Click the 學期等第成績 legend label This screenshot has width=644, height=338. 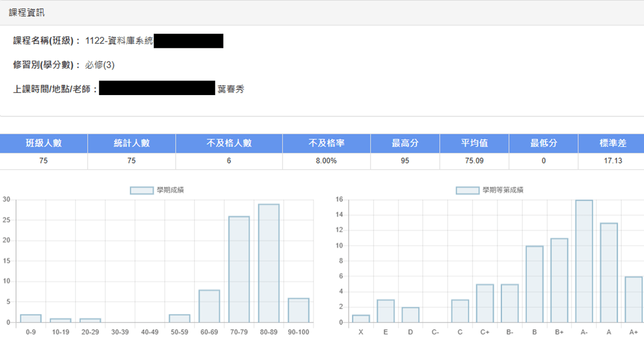click(503, 190)
